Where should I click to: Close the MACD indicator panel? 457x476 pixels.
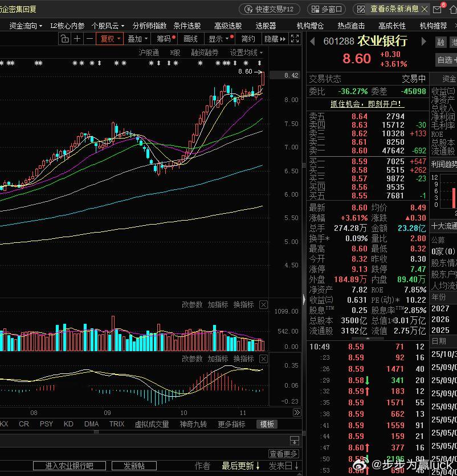[x=263, y=359]
